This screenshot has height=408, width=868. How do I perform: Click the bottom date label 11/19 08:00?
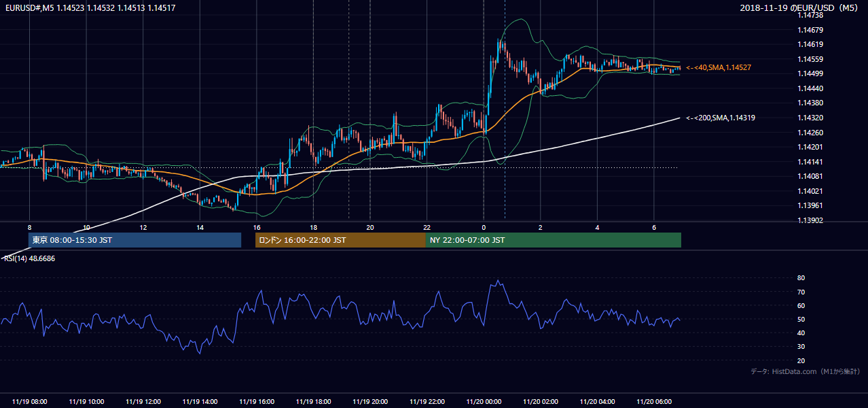coord(30,402)
